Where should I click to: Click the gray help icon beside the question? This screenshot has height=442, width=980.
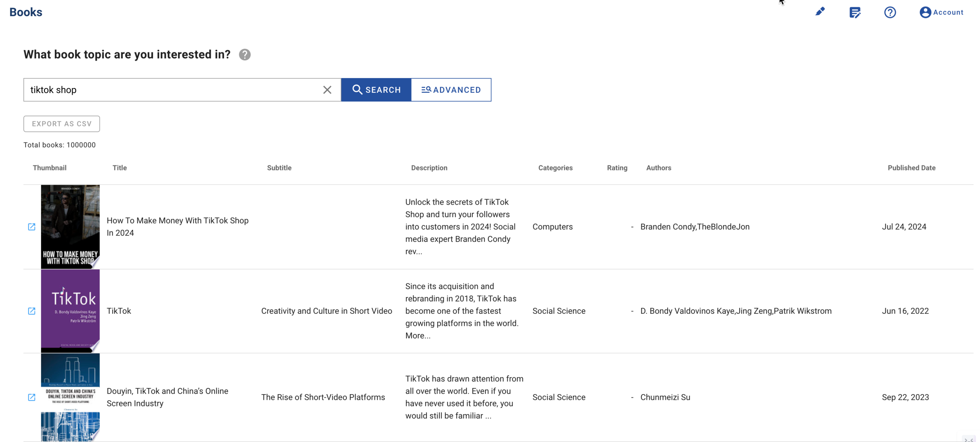[x=245, y=54]
